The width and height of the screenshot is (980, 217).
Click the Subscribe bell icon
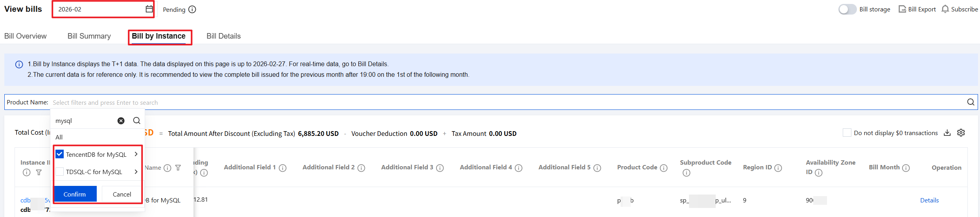point(945,9)
